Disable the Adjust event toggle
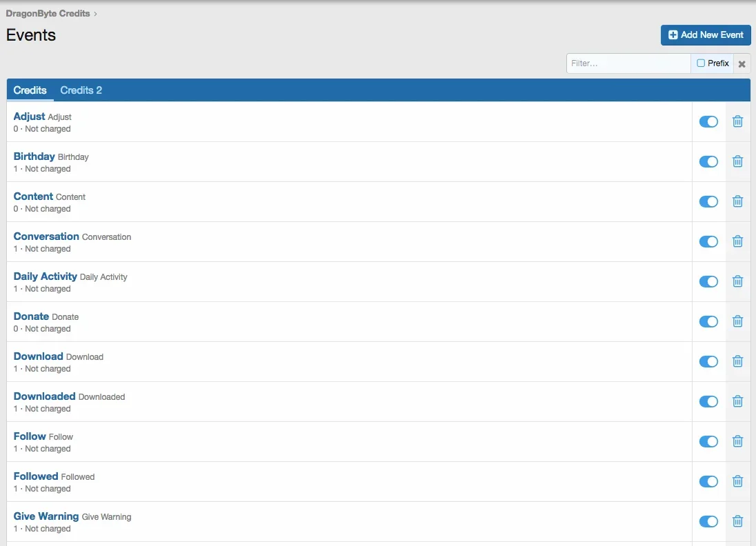The image size is (756, 546). click(x=708, y=121)
